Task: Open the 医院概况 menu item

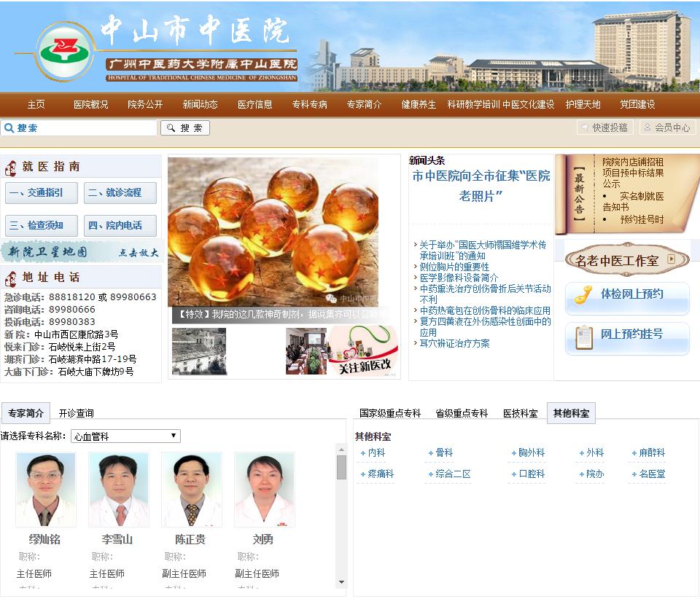Action: pos(90,104)
